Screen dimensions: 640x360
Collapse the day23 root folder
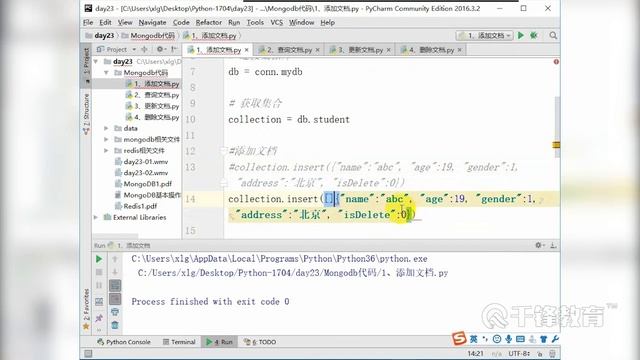tap(96, 62)
